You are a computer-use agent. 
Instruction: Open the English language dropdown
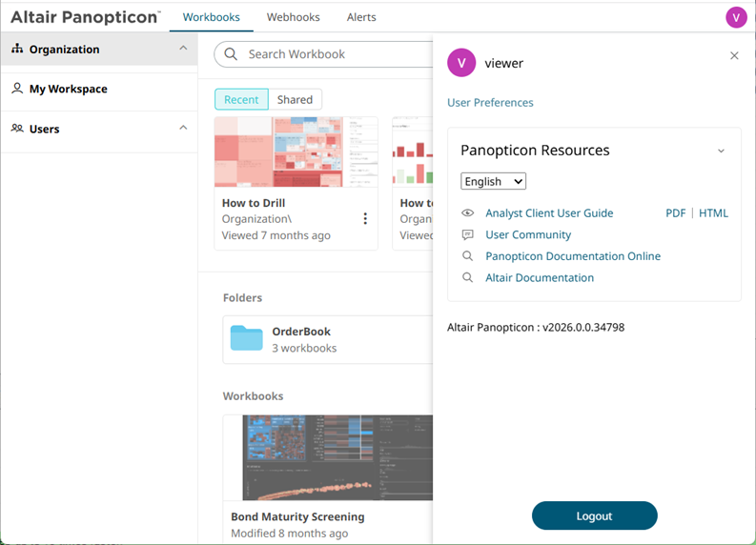point(493,181)
